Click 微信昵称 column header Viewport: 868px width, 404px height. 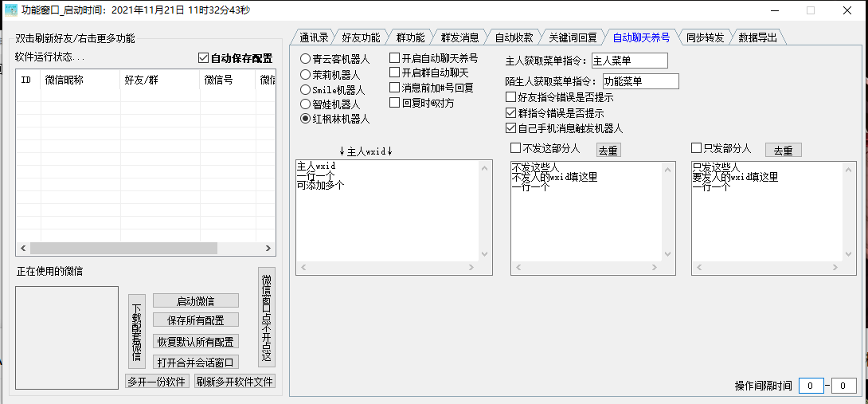(80, 80)
